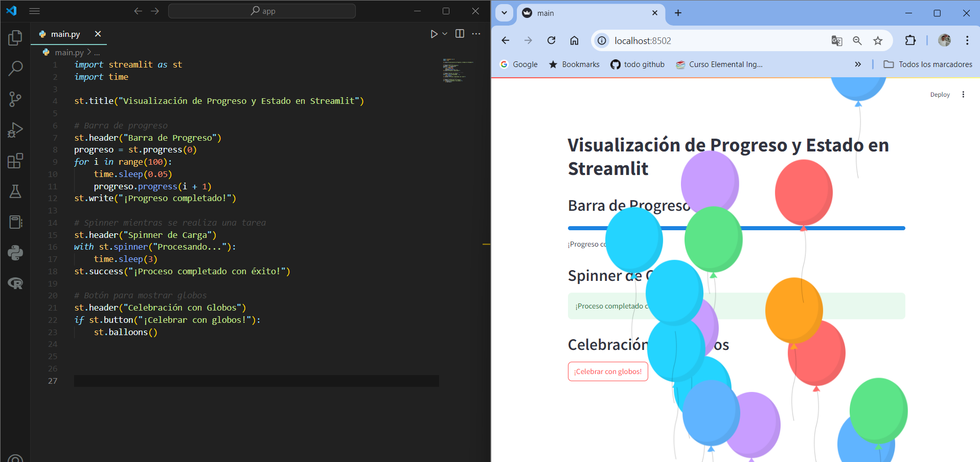Run the Python file with play icon

click(434, 34)
